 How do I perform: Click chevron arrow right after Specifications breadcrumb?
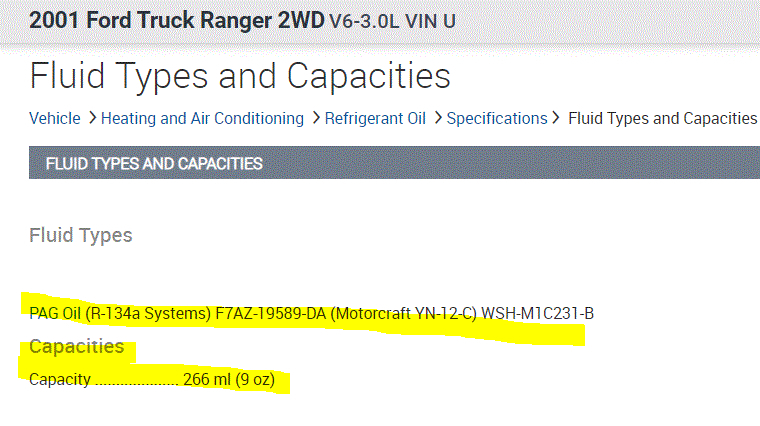click(x=558, y=118)
